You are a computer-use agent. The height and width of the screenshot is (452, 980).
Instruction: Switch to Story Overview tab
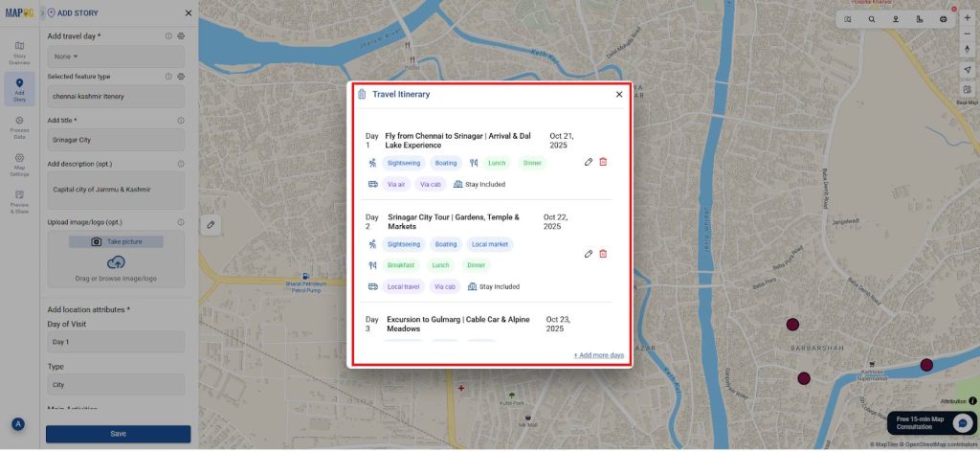coord(19,53)
